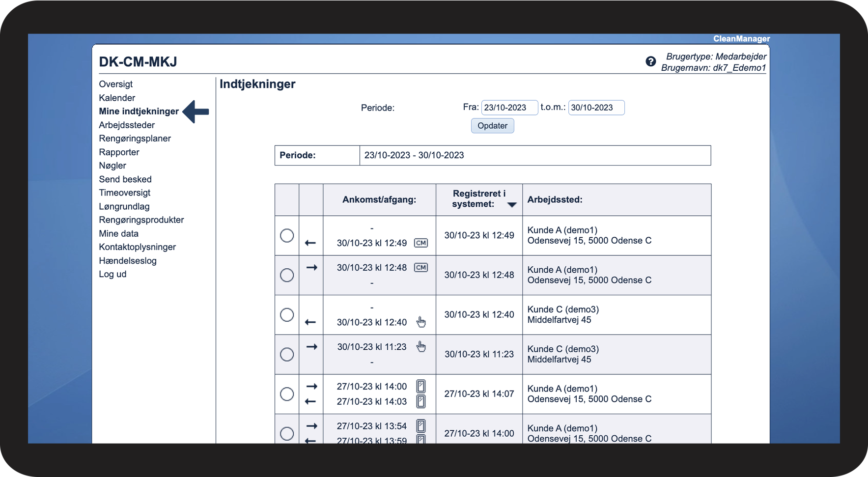Click the arrival arrow for 30/10-23 kl 11:23
868x477 pixels.
tap(312, 347)
